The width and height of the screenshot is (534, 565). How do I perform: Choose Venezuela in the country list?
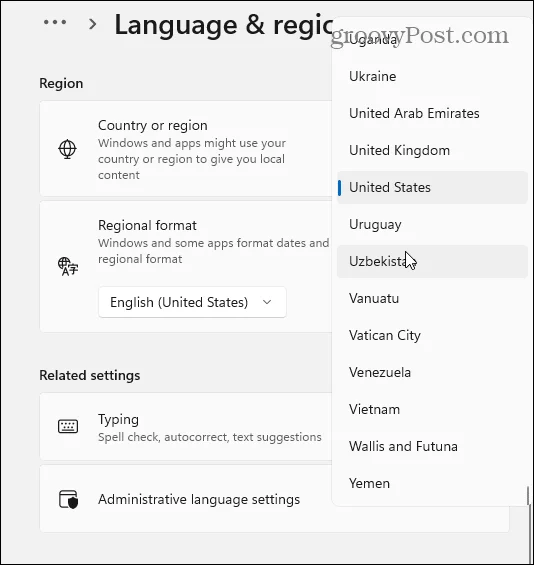432,372
